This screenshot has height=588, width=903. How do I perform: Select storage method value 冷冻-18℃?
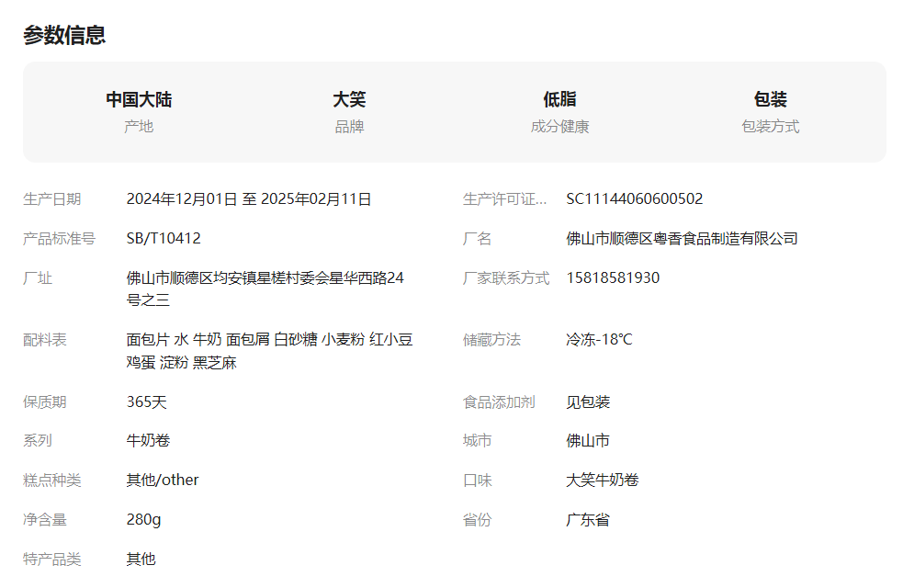point(599,340)
